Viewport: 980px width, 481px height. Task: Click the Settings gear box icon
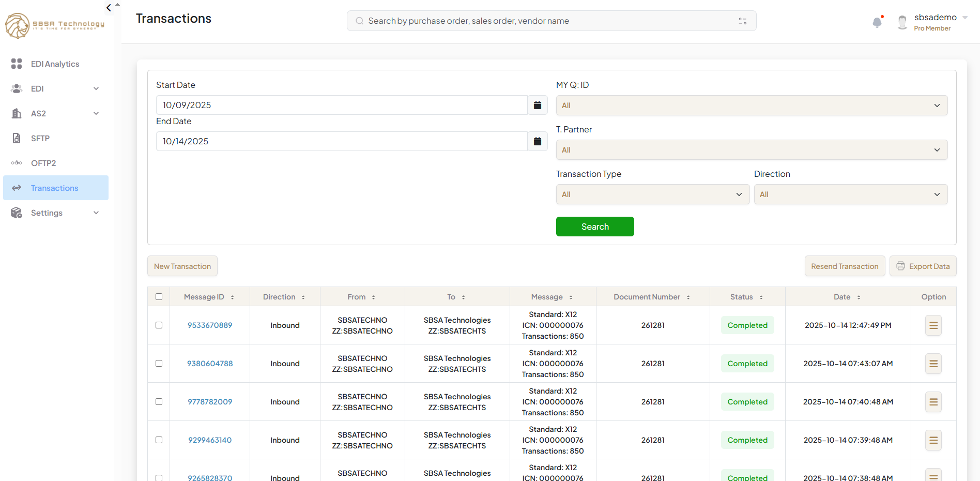17,213
